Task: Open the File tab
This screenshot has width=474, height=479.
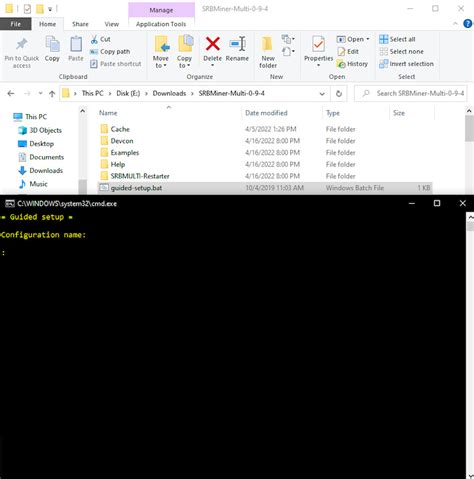Action: click(16, 24)
